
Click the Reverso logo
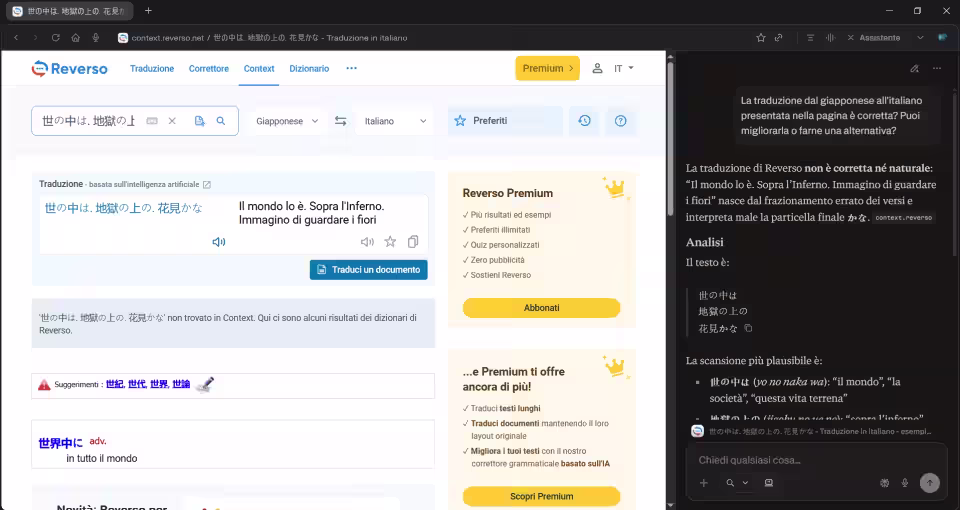click(x=69, y=69)
